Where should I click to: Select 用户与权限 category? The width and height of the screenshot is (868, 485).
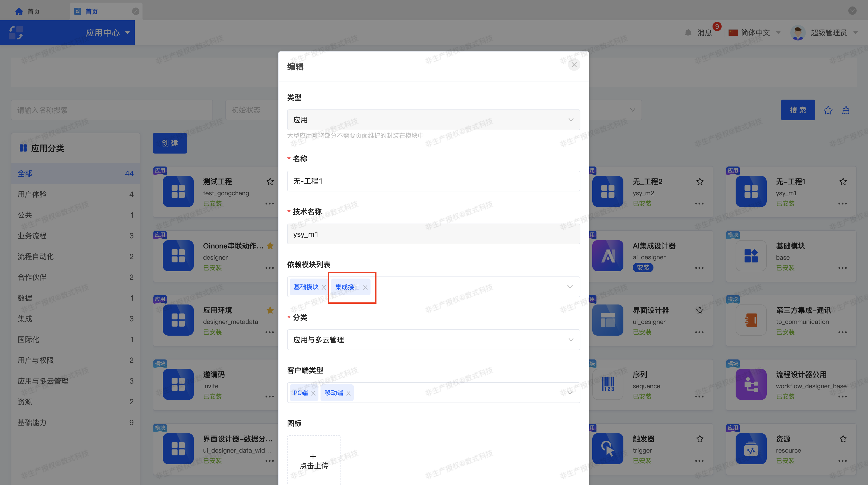coord(75,360)
